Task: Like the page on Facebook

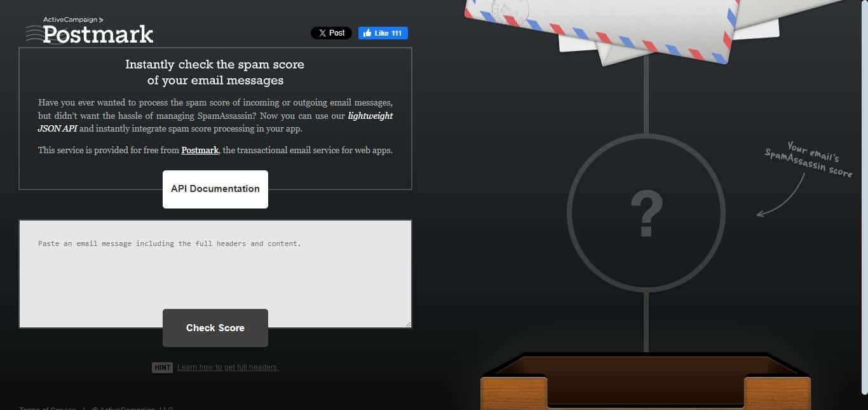Action: coord(383,32)
